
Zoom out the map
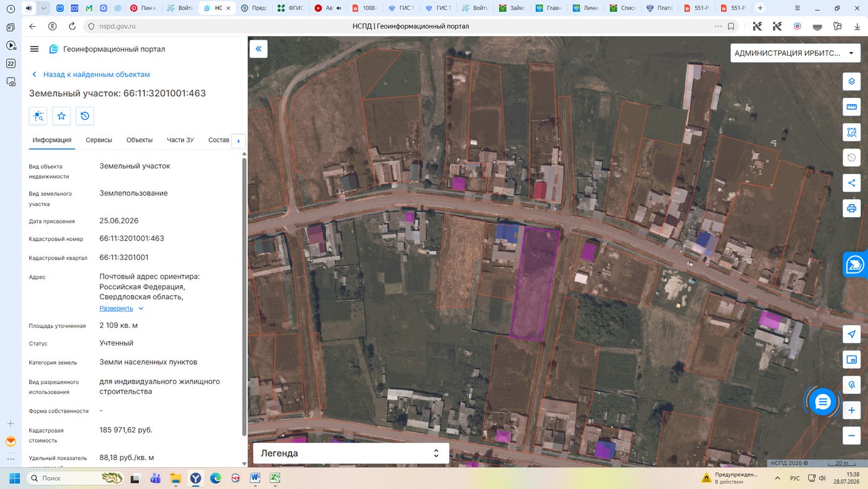coord(852,435)
